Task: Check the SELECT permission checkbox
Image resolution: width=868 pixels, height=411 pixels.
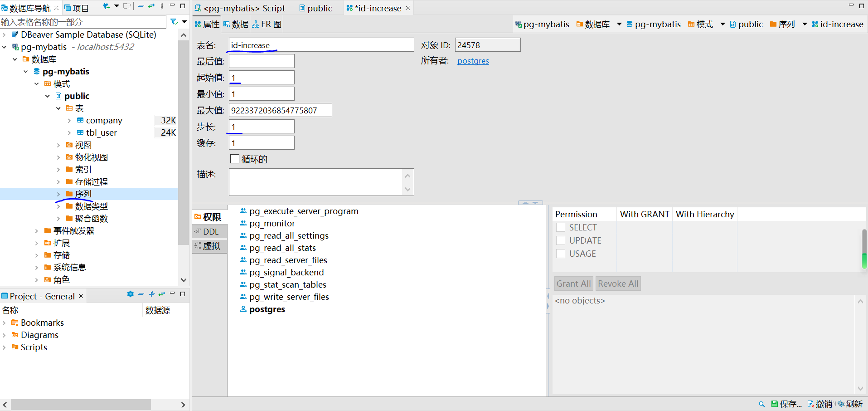Action: pos(561,227)
